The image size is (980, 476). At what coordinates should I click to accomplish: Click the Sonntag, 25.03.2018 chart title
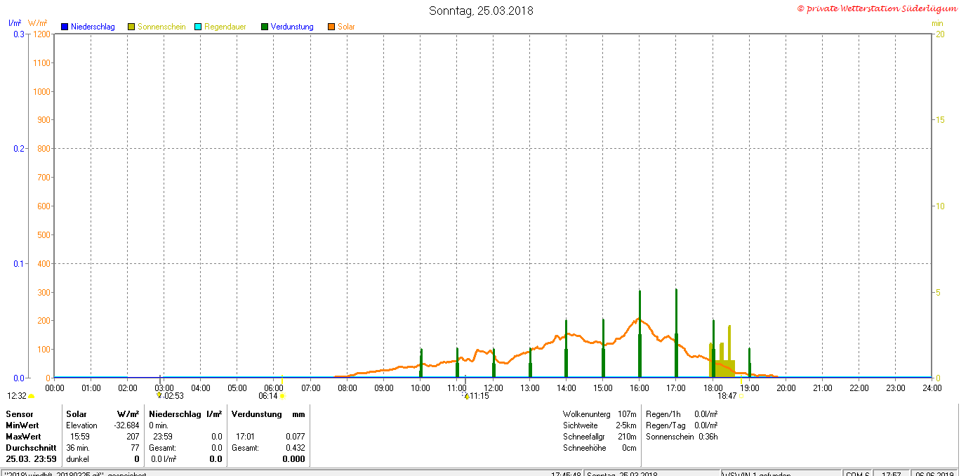(x=481, y=11)
